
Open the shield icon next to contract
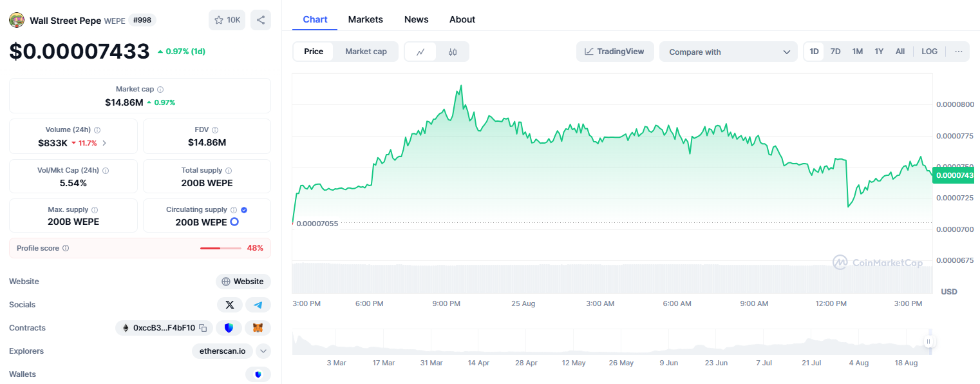tap(229, 328)
